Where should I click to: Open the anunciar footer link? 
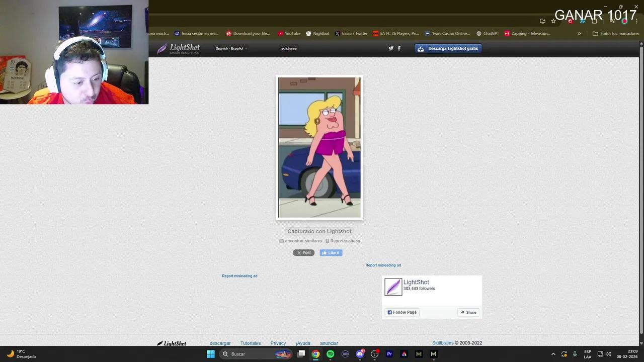pyautogui.click(x=329, y=343)
